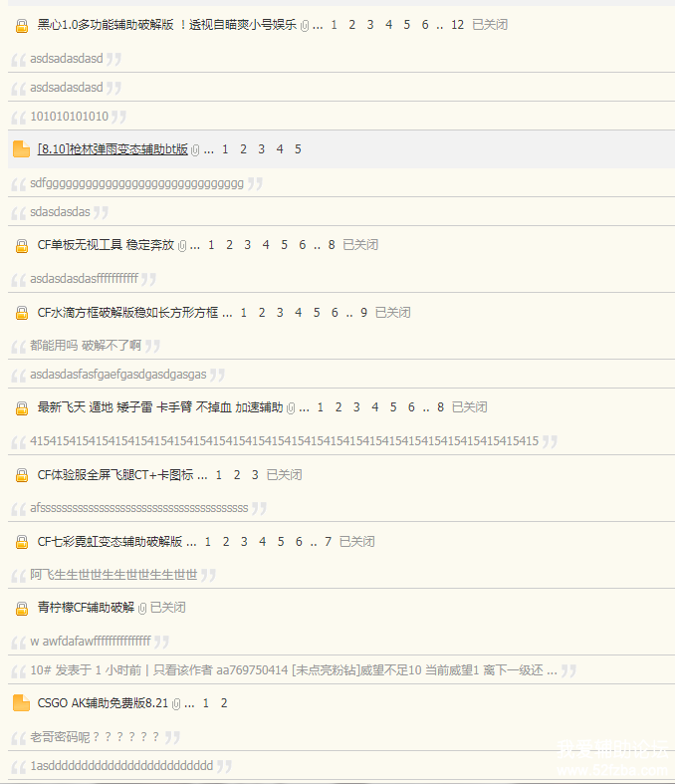The image size is (675, 784).
Task: Go to page 8 of 最新飞天 遁地 thread
Action: click(440, 407)
